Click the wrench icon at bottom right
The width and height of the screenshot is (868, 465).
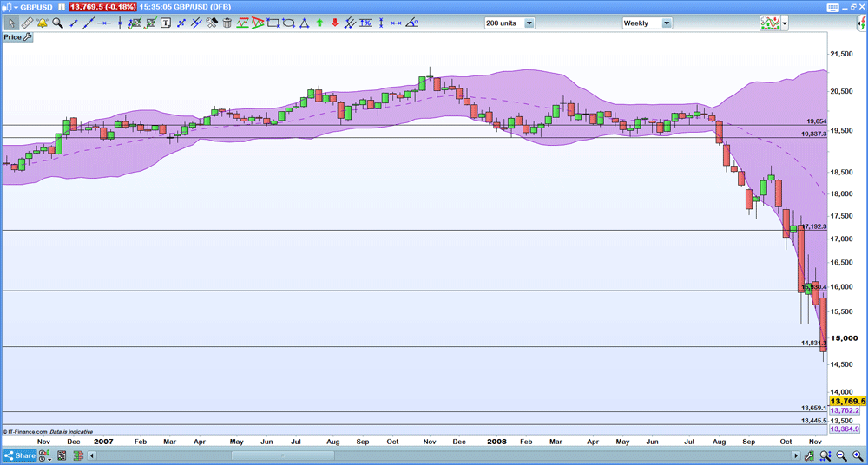pos(810,456)
